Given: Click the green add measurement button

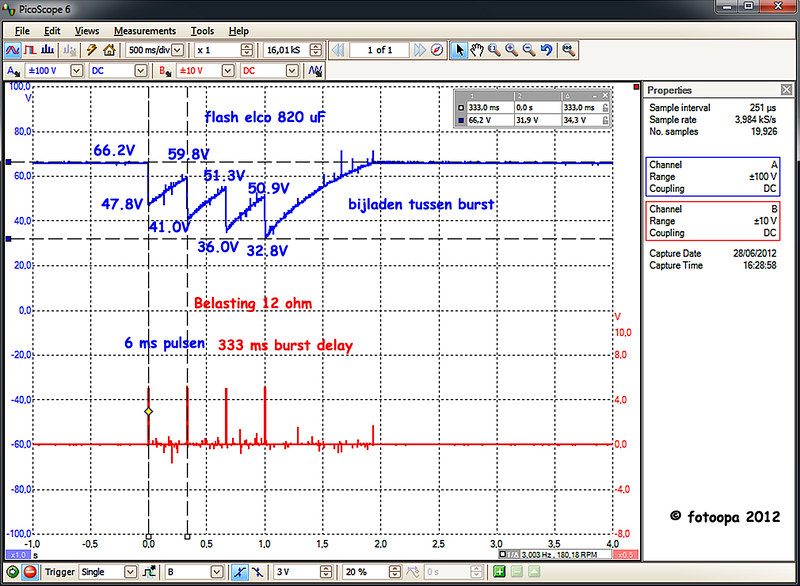Looking at the screenshot, I should (x=499, y=572).
